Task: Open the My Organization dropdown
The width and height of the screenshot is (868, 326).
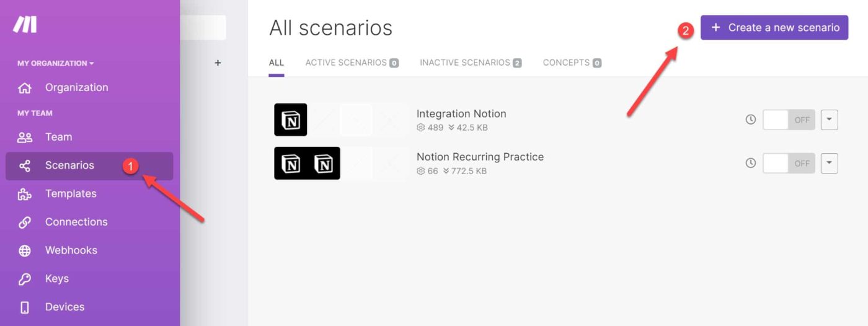Action: click(56, 63)
